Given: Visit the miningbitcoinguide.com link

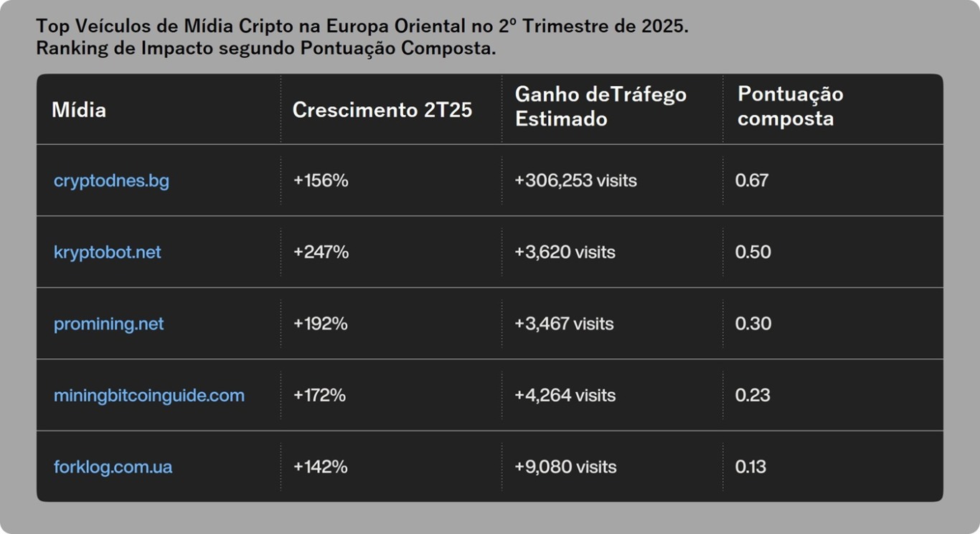Looking at the screenshot, I should pos(149,395).
